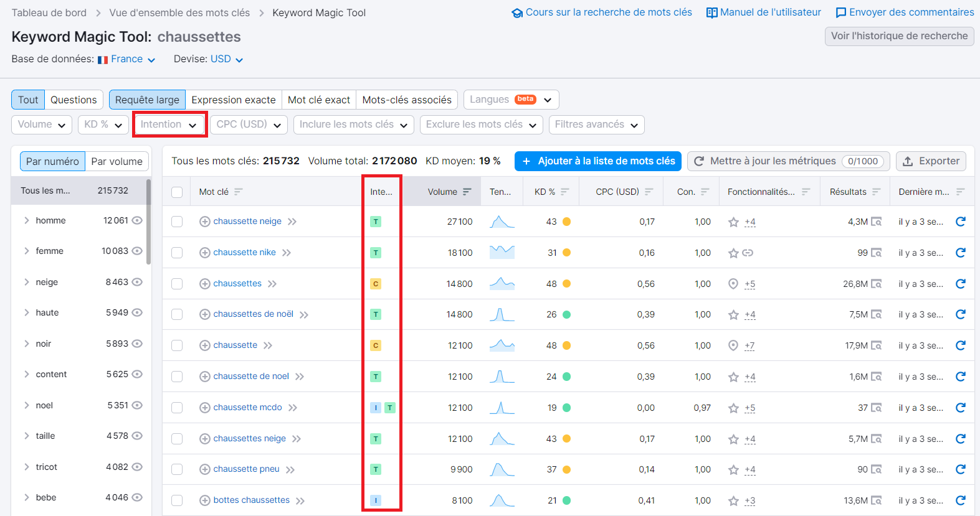Open double-arrow details for chaussette pneu
980x516 pixels.
point(290,469)
